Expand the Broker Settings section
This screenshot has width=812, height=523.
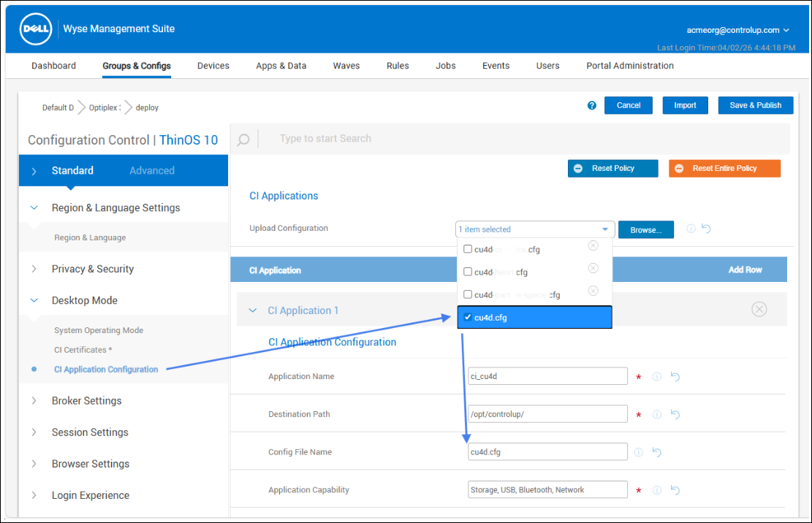34,401
